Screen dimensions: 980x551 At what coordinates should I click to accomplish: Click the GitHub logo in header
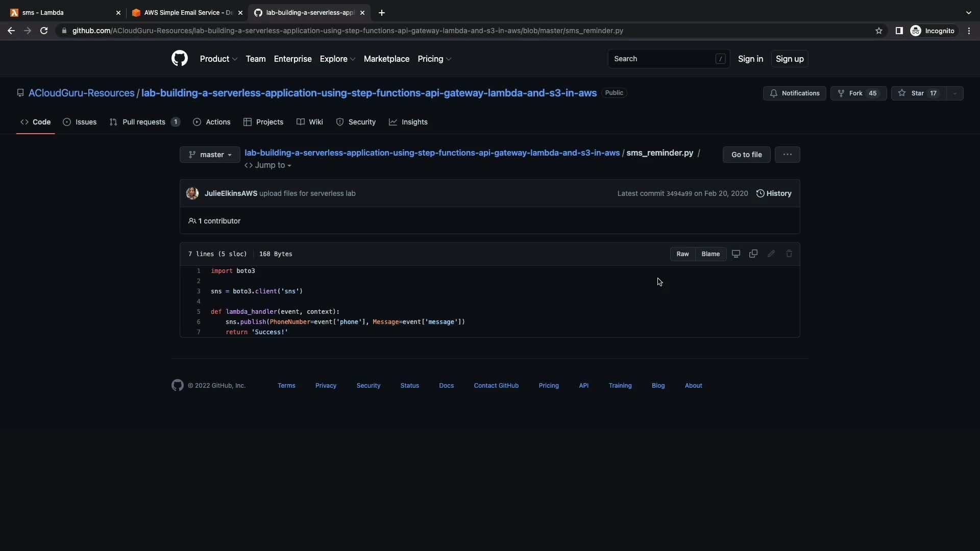point(179,59)
